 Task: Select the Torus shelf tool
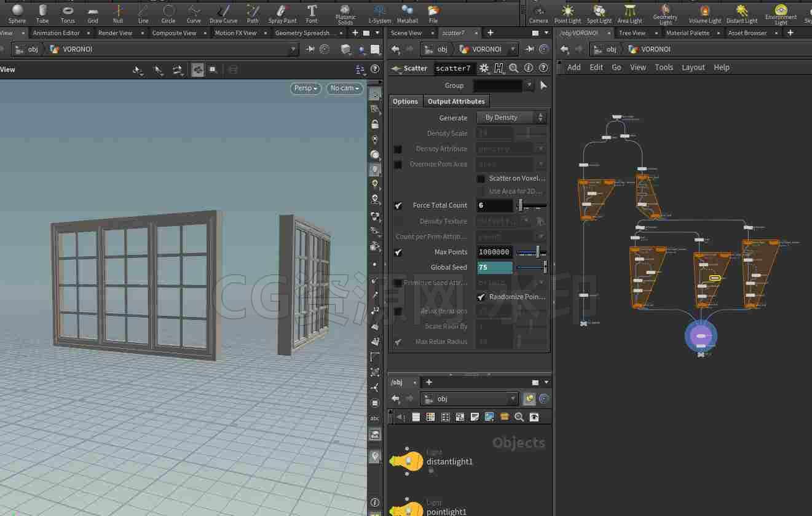point(68,14)
